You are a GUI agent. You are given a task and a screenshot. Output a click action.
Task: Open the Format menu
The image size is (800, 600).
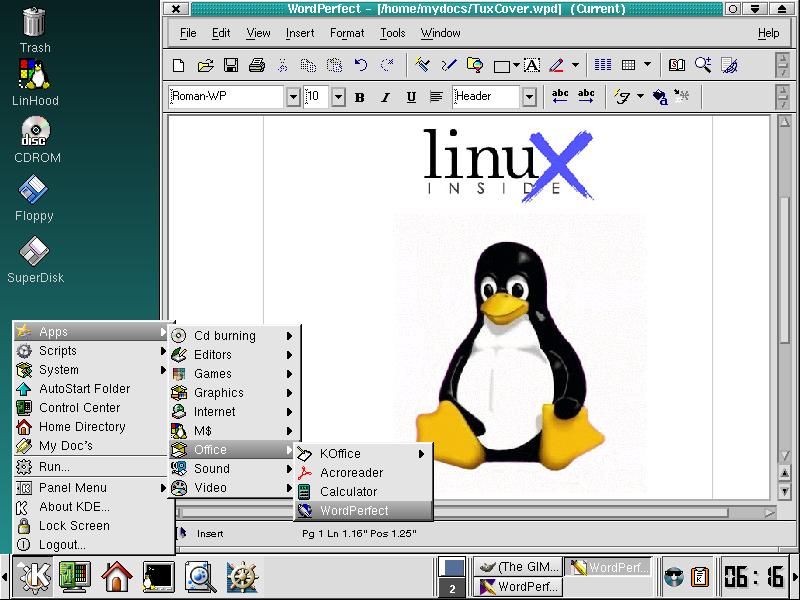tap(347, 33)
